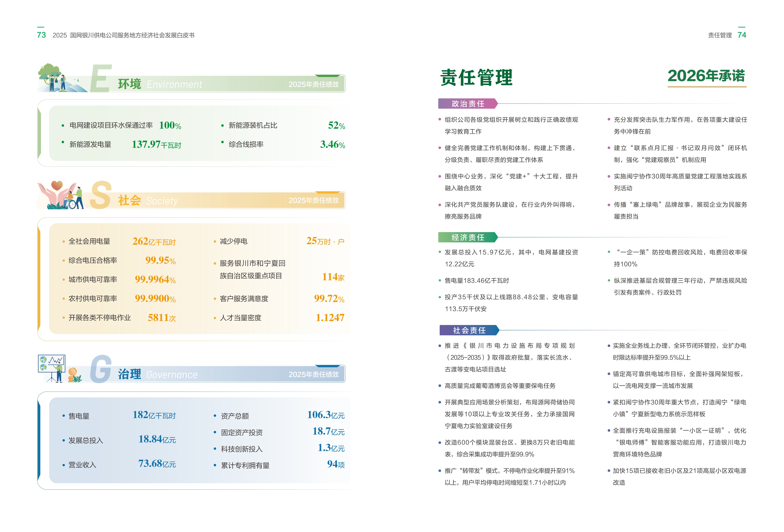Click the 累计专利拥有量 label
This screenshot has height=532, width=784.
coord(245,465)
